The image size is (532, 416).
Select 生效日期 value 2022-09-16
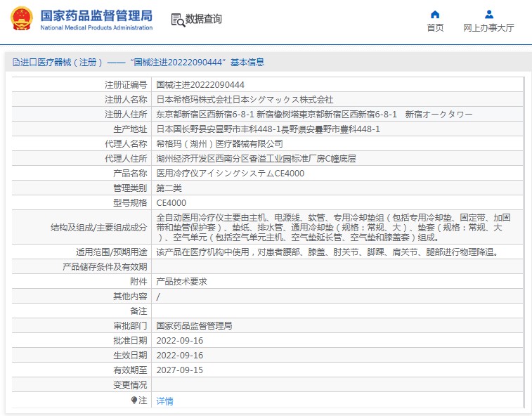point(179,356)
